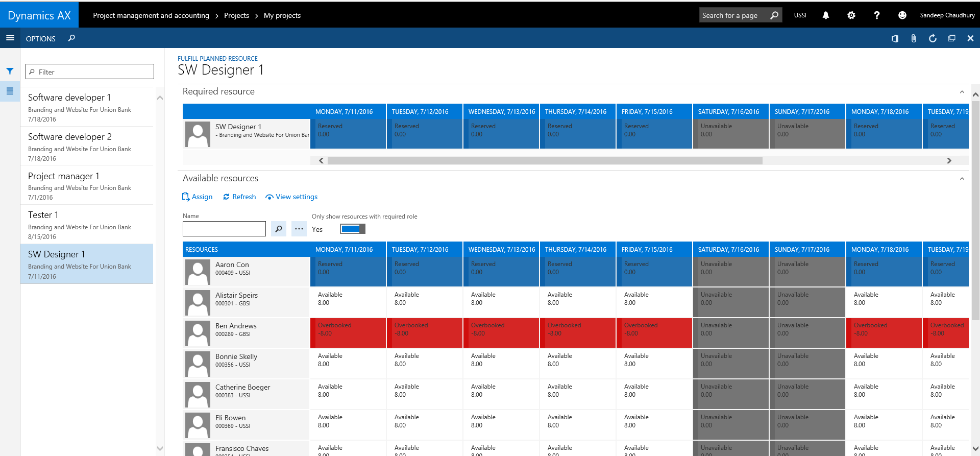Click WEDNESDAY, 7/13/2016 header in Available resources grid

(501, 250)
